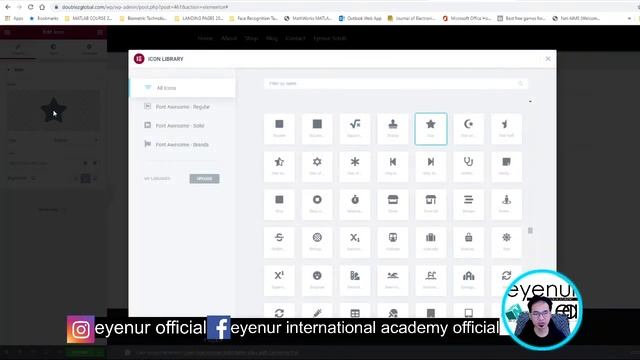
Task: Click star icon preview in Elementor panel
Action: coord(53,110)
